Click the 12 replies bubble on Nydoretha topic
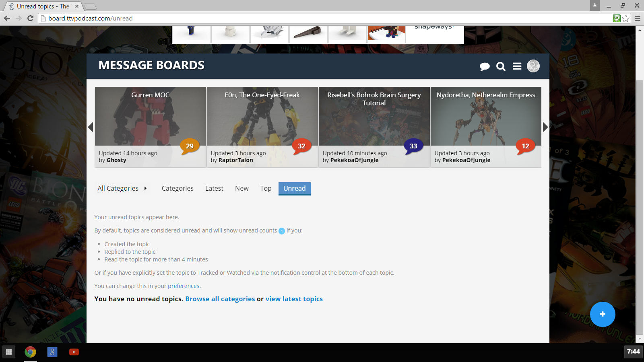The width and height of the screenshot is (644, 362). (525, 146)
